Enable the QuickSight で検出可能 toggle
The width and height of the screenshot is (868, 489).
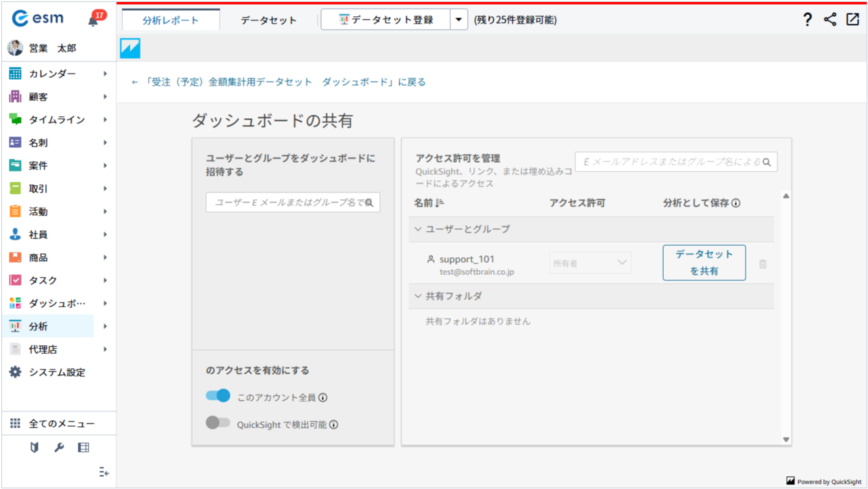click(x=218, y=423)
